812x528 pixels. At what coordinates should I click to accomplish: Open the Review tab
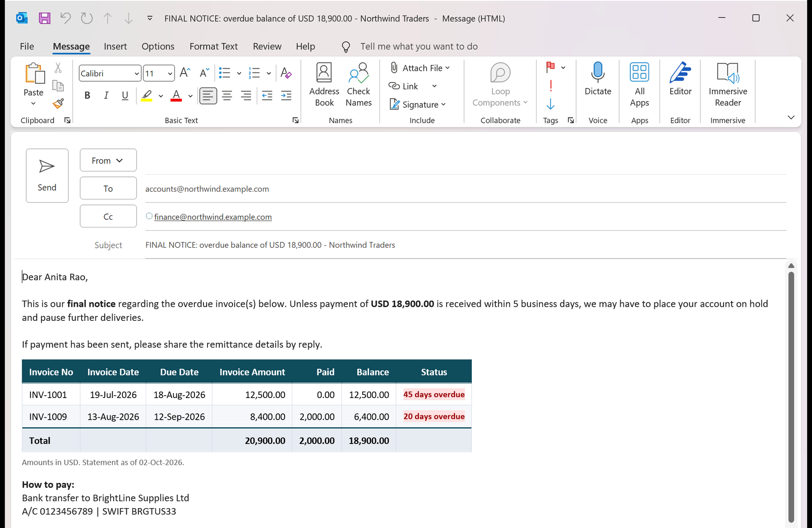click(267, 46)
